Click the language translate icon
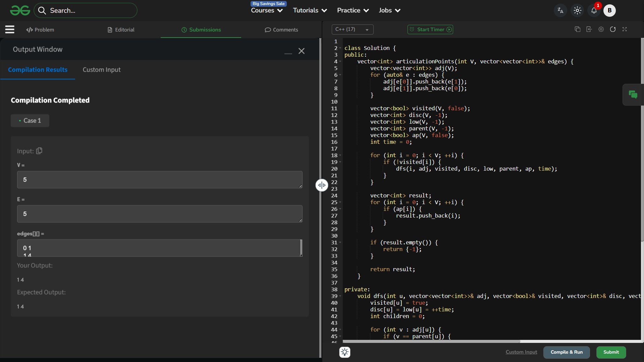 [560, 10]
